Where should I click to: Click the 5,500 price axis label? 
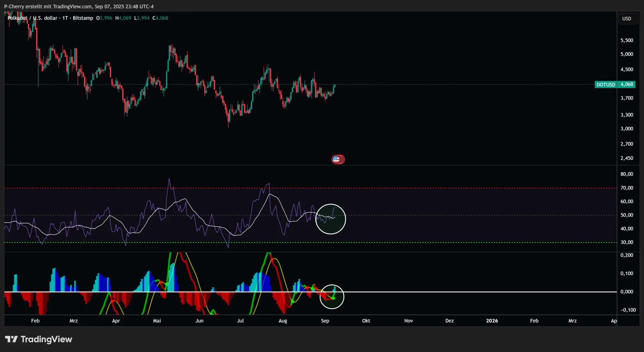click(x=627, y=40)
